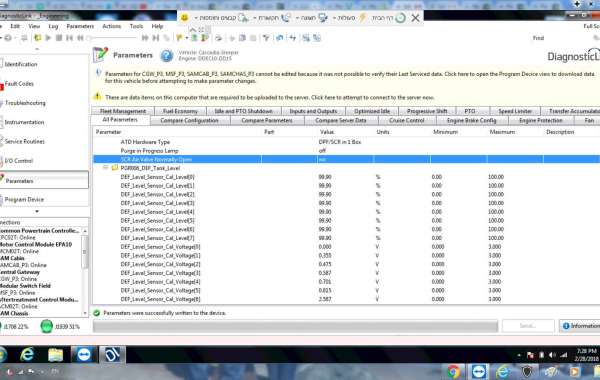Click the yellow flag toolbar icon
The height and width of the screenshot is (380, 600).
click(x=179, y=38)
